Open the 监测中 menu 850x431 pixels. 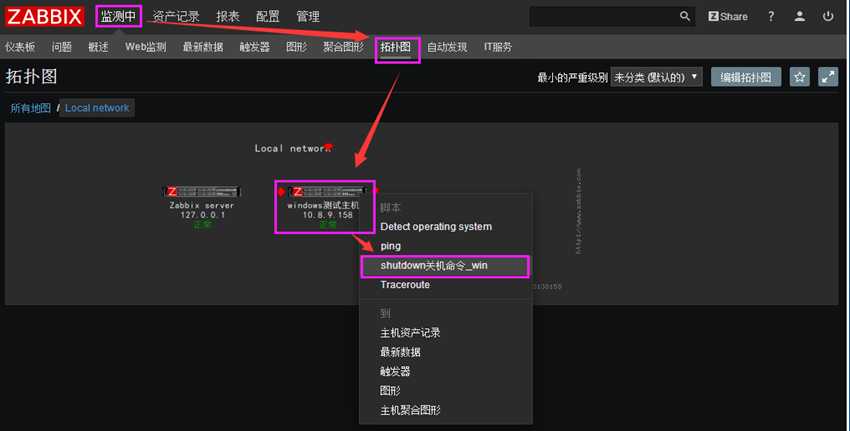click(x=118, y=16)
